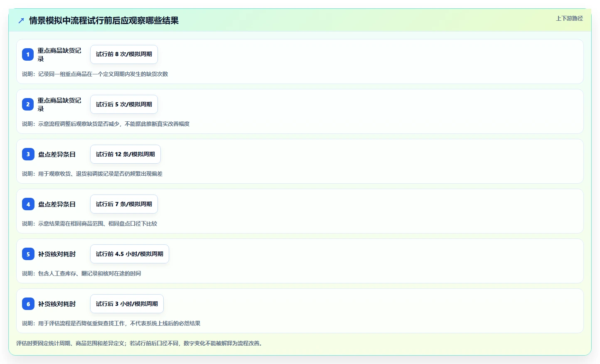
Task: Click the 试行前 12 条/模拟周期 chip
Action: pyautogui.click(x=125, y=154)
